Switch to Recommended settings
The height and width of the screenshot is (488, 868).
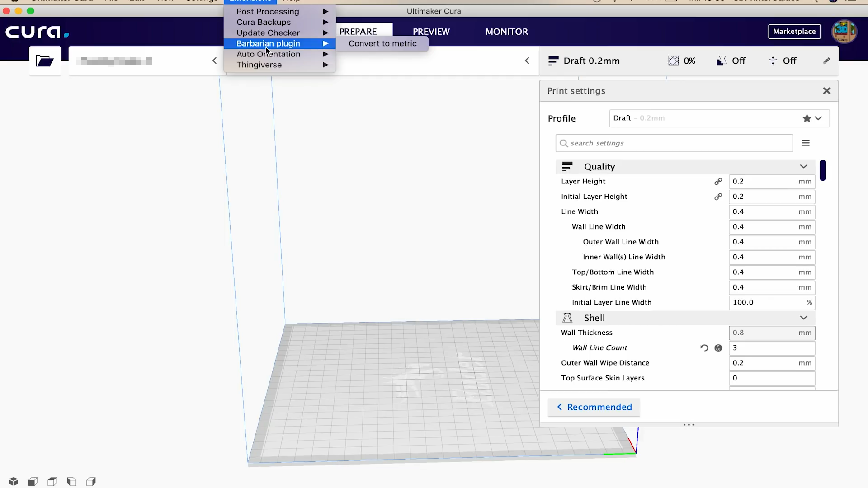594,407
